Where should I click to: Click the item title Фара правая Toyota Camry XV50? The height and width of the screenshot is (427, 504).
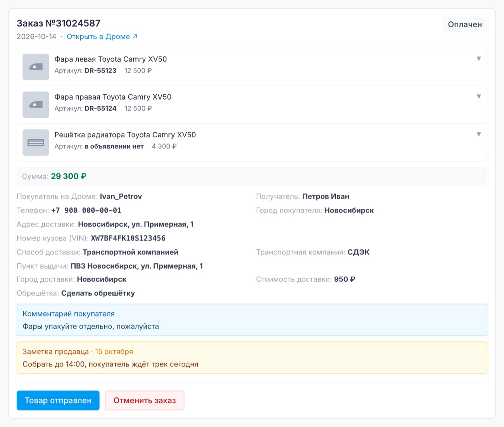(x=113, y=97)
